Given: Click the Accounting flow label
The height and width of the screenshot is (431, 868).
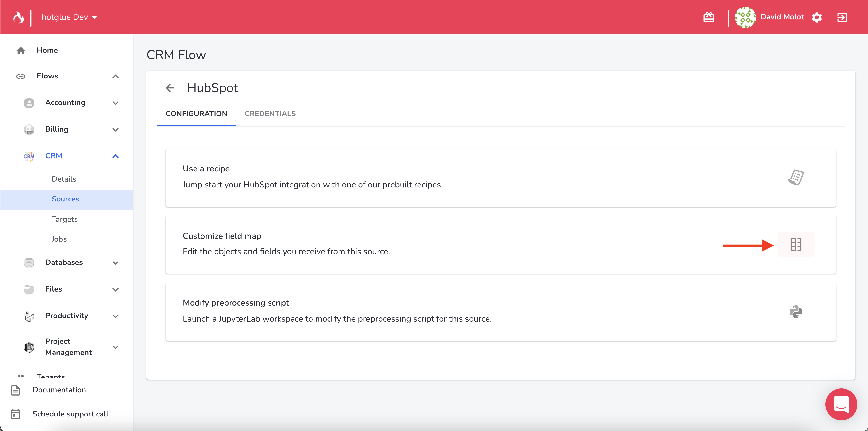Looking at the screenshot, I should [x=65, y=102].
